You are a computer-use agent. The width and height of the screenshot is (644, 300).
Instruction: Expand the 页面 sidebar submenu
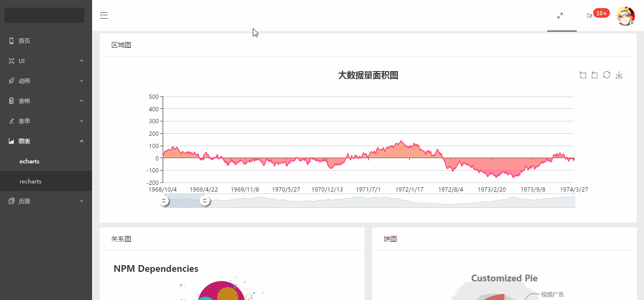point(46,202)
